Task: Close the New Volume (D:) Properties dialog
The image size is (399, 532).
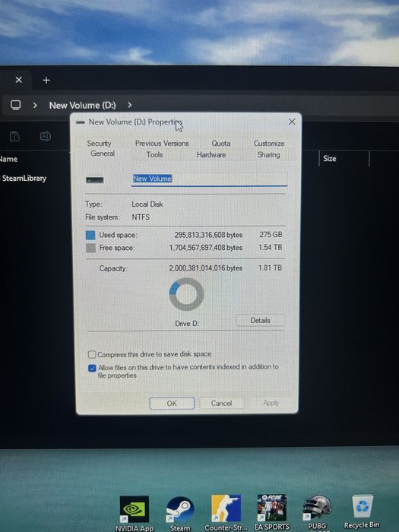Action: 292,122
